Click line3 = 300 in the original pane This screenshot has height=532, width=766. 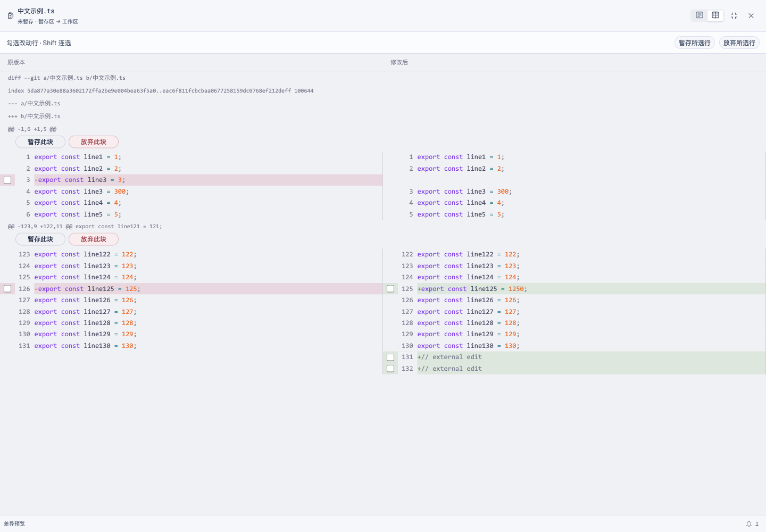point(81,192)
